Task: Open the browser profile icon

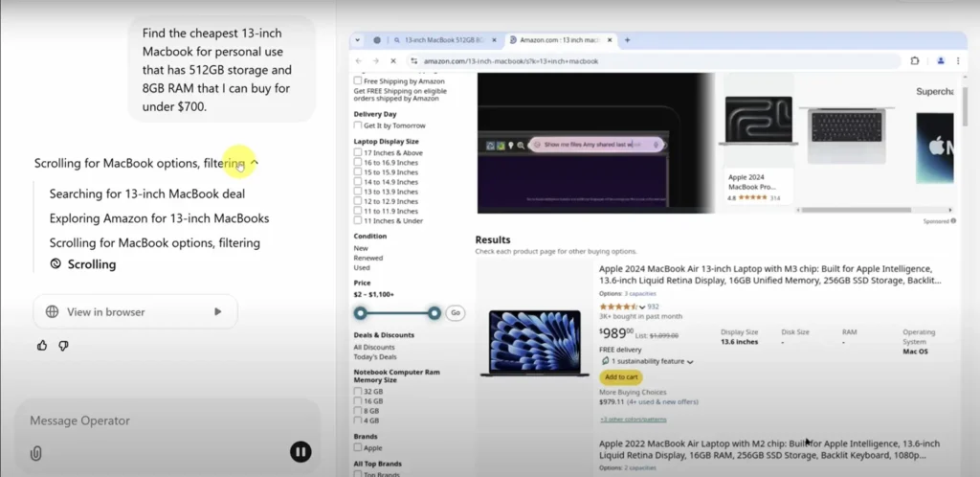Action: 941,61
